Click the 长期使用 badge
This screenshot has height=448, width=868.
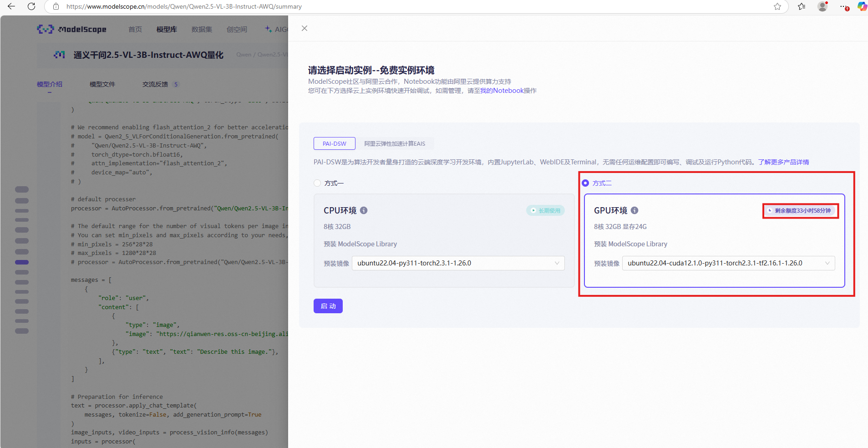[x=545, y=210]
